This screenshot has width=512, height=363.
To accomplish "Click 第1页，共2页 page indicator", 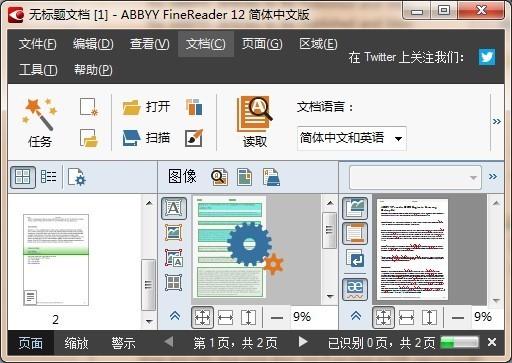I will coord(236,343).
